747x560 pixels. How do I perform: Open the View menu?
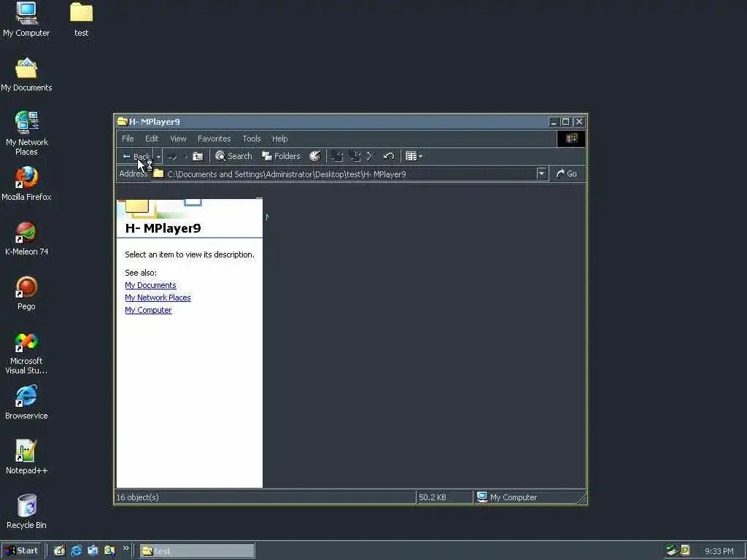pyautogui.click(x=178, y=139)
